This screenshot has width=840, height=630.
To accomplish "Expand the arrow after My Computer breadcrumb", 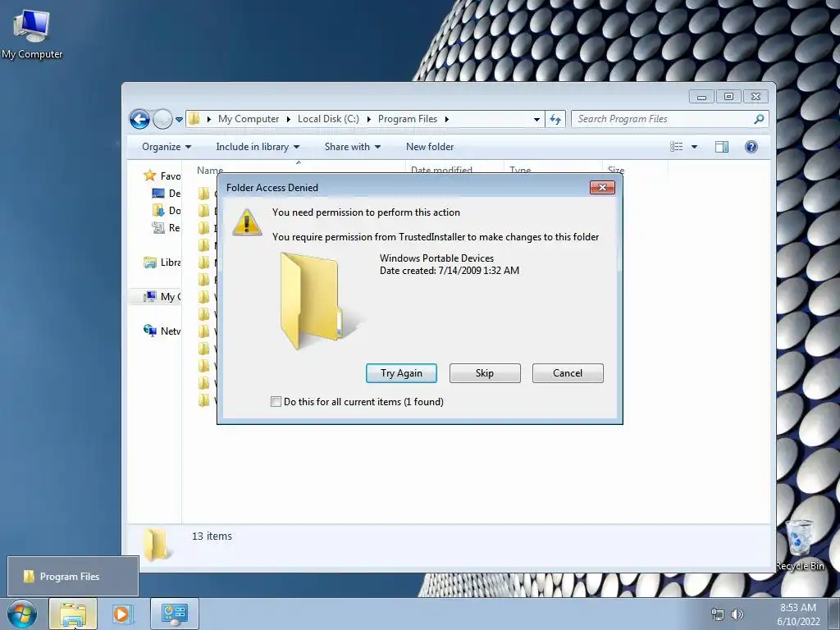I will (x=288, y=119).
